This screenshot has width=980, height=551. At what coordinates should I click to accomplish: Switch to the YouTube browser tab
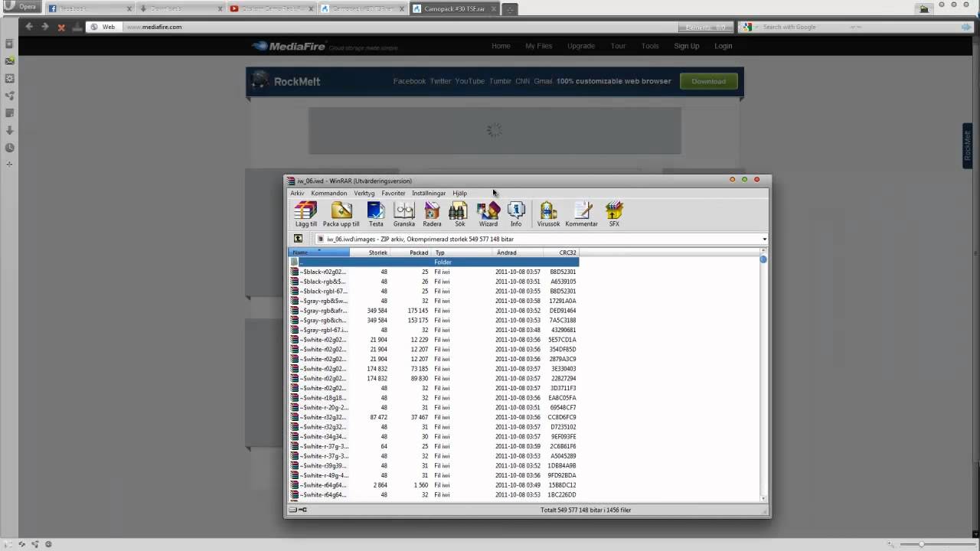pyautogui.click(x=272, y=9)
